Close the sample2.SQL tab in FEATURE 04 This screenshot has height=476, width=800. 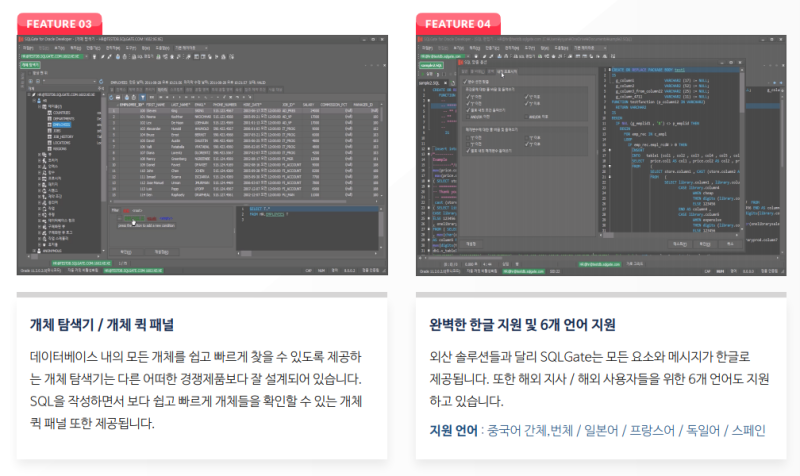pyautogui.click(x=445, y=83)
